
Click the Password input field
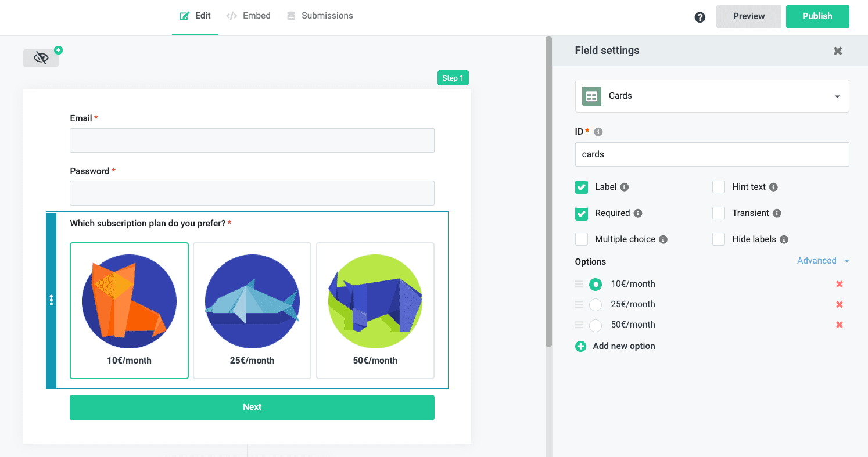coord(252,193)
